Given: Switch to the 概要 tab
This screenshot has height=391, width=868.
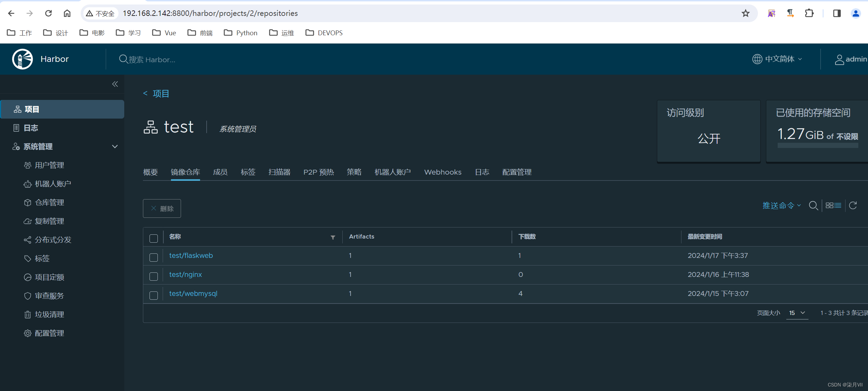Looking at the screenshot, I should (x=151, y=172).
